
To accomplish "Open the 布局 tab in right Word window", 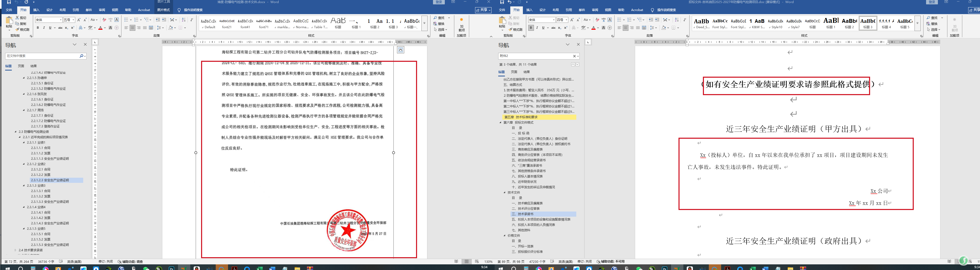I will coord(556,10).
